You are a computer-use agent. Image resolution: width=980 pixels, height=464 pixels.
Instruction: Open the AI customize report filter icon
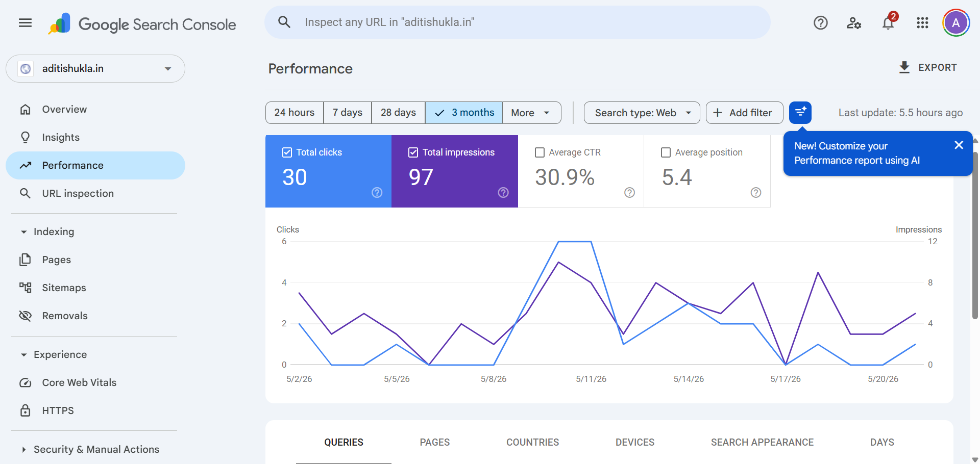click(800, 112)
